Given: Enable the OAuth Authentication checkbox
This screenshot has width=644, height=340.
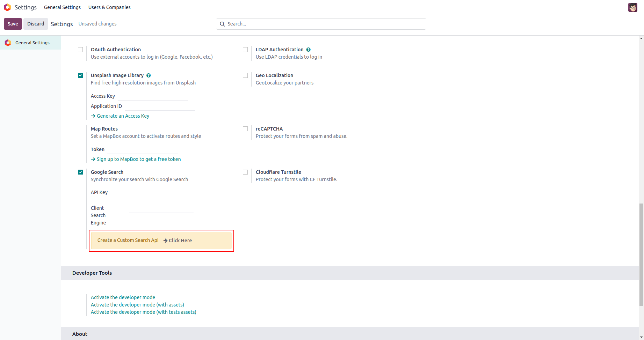Looking at the screenshot, I should (x=80, y=50).
